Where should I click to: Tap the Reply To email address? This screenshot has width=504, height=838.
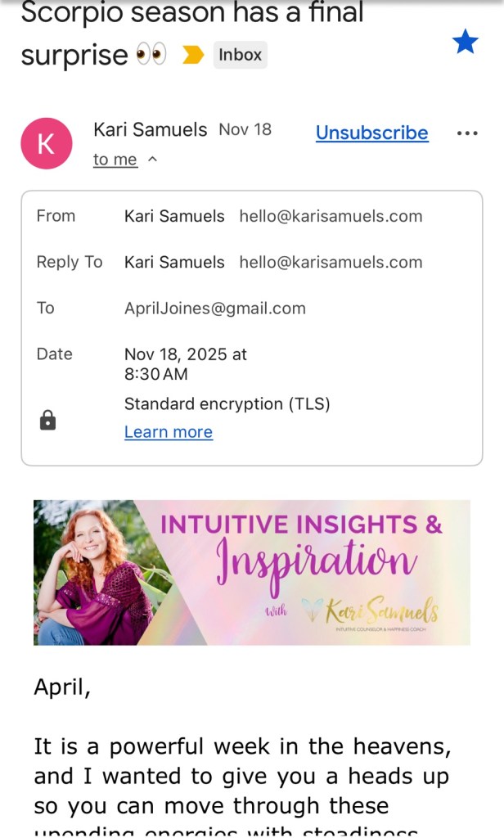coord(331,262)
